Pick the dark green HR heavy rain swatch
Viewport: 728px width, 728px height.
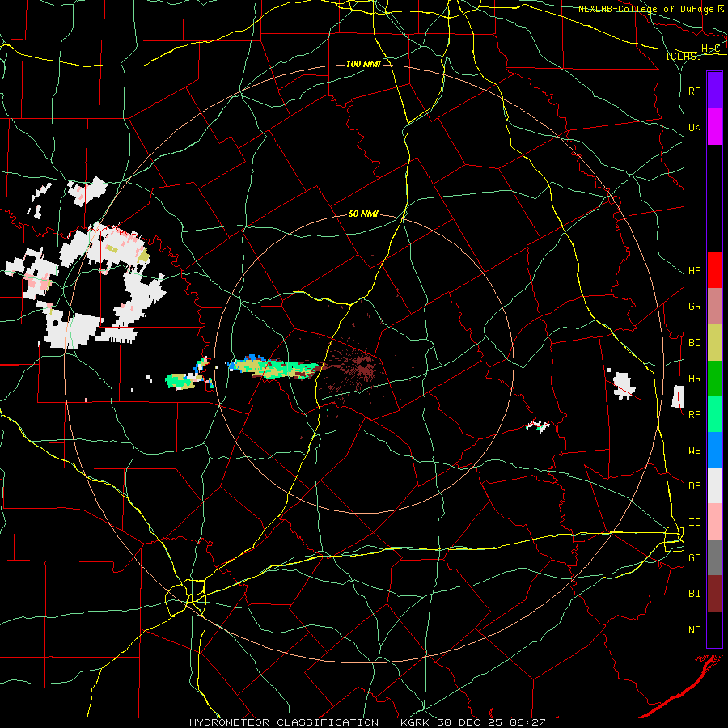coord(714,378)
